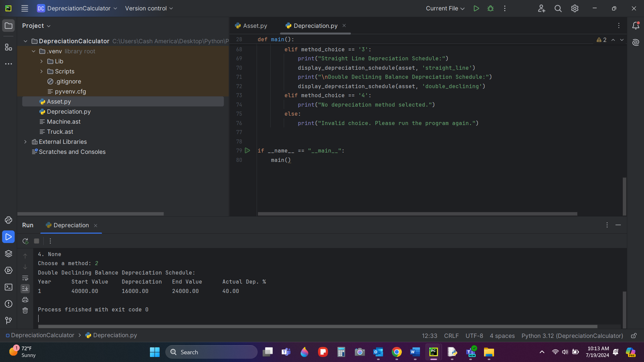This screenshot has width=644, height=362.
Task: Rerun the Depreciation script in the Run panel
Action: [x=25, y=241]
